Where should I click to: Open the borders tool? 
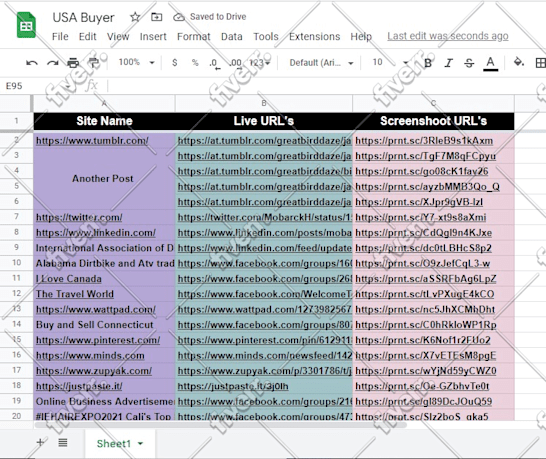540,63
